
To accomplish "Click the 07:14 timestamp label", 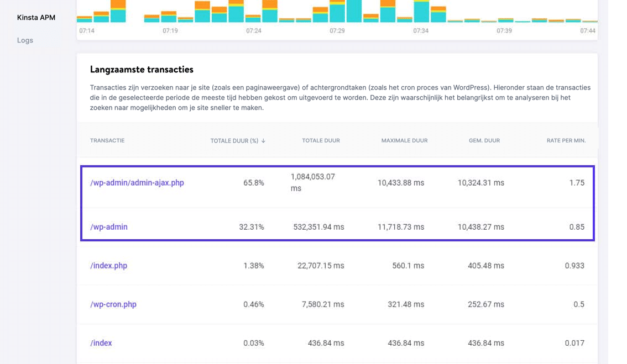I will pos(87,31).
